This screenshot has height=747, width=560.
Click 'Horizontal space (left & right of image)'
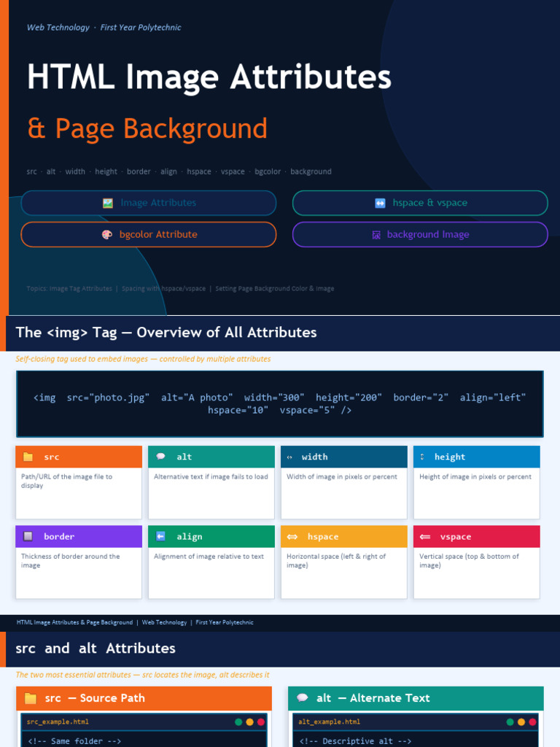click(336, 561)
